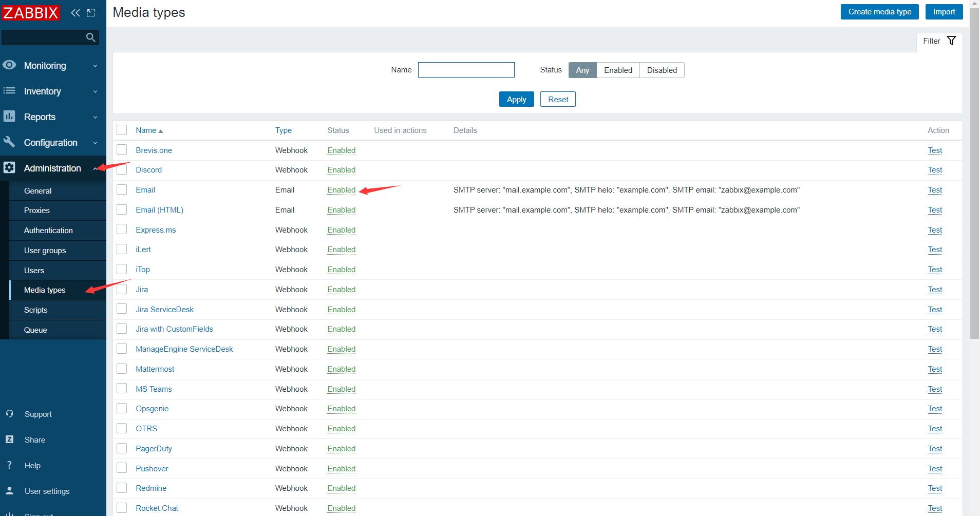Select the iLert row checkbox

coord(122,249)
